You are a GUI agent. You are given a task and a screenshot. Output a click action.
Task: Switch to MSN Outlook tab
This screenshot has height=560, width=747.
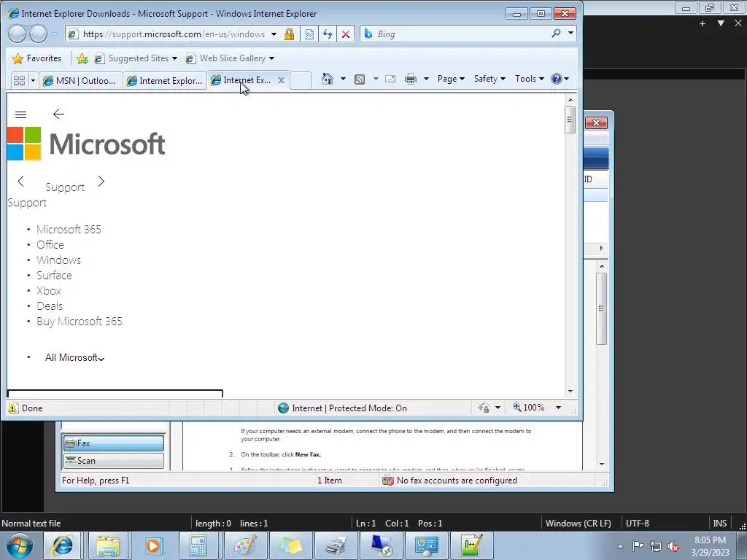pyautogui.click(x=80, y=80)
